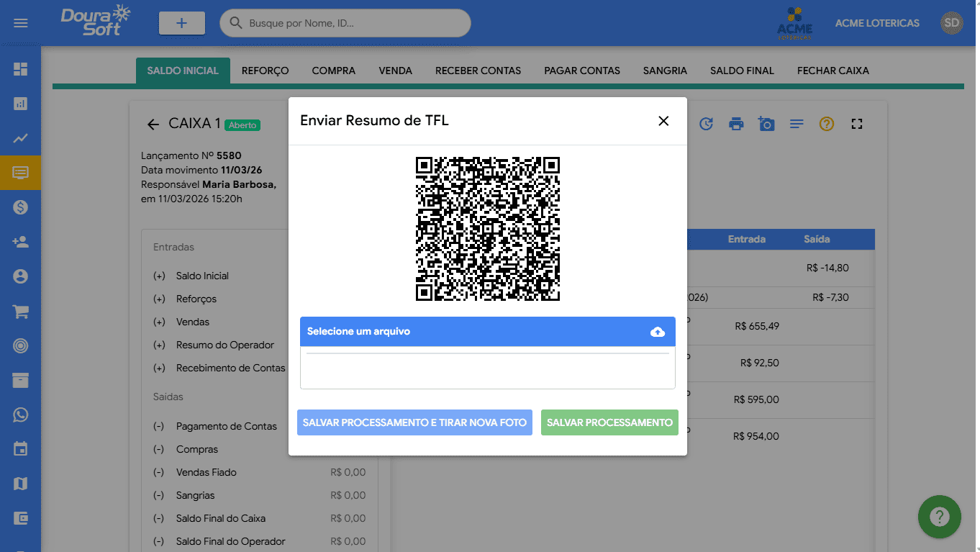Click Salvar Processamento e Tirar Nova Foto

[414, 422]
